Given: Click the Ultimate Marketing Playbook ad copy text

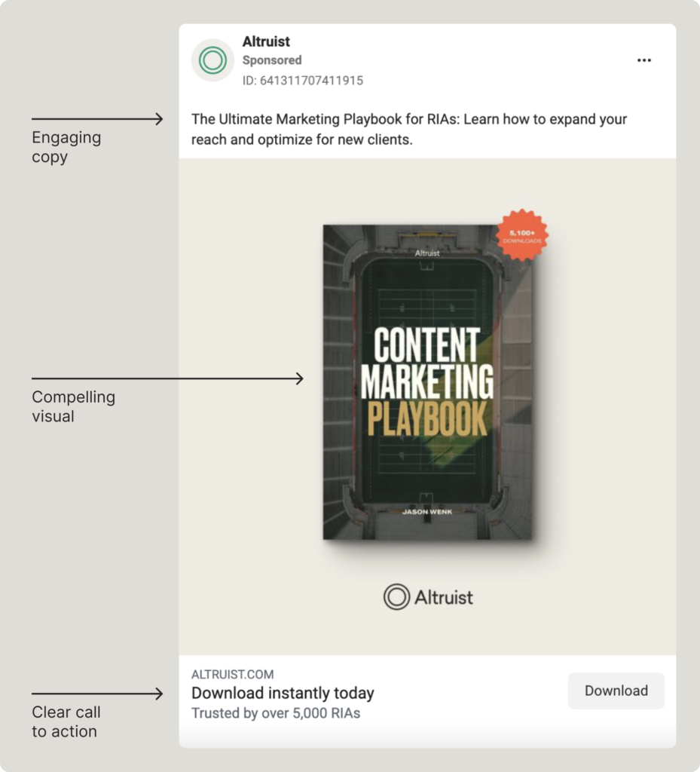Looking at the screenshot, I should pyautogui.click(x=409, y=129).
